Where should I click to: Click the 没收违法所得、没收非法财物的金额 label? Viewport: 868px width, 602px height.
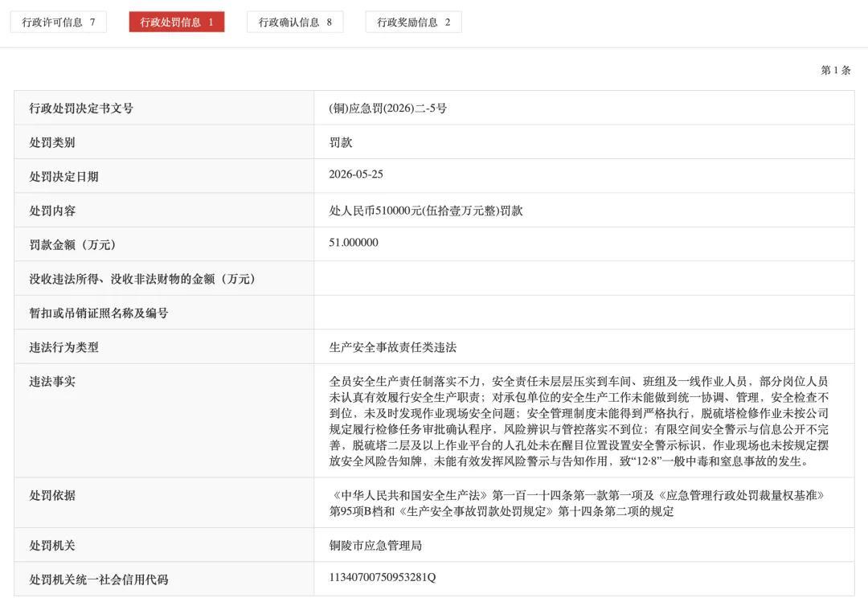[x=142, y=279]
